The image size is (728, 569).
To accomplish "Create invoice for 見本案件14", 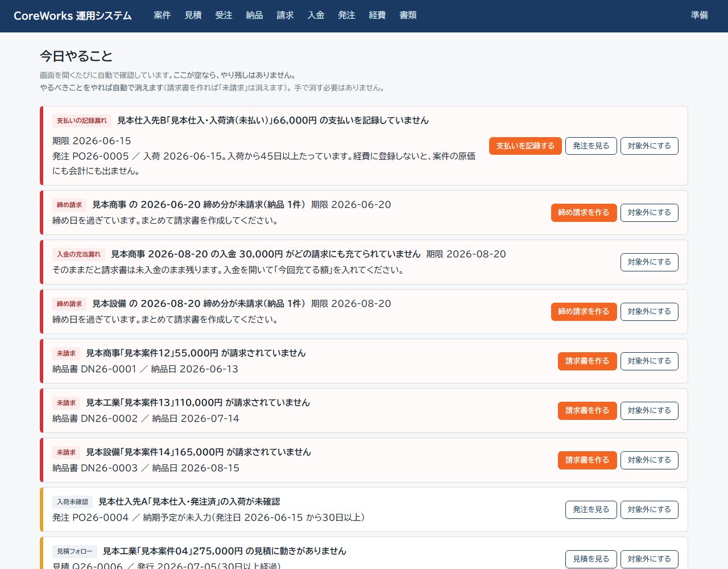I will pos(587,460).
